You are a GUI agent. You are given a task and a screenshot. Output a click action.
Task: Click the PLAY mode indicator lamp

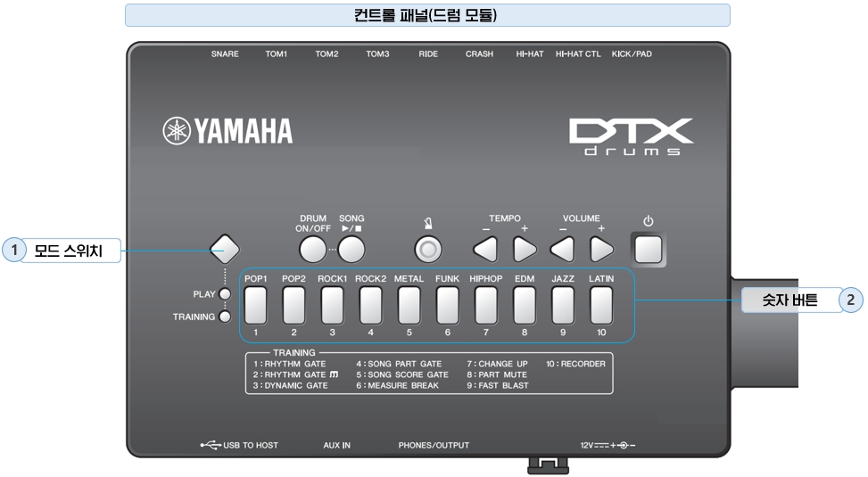coord(225,294)
